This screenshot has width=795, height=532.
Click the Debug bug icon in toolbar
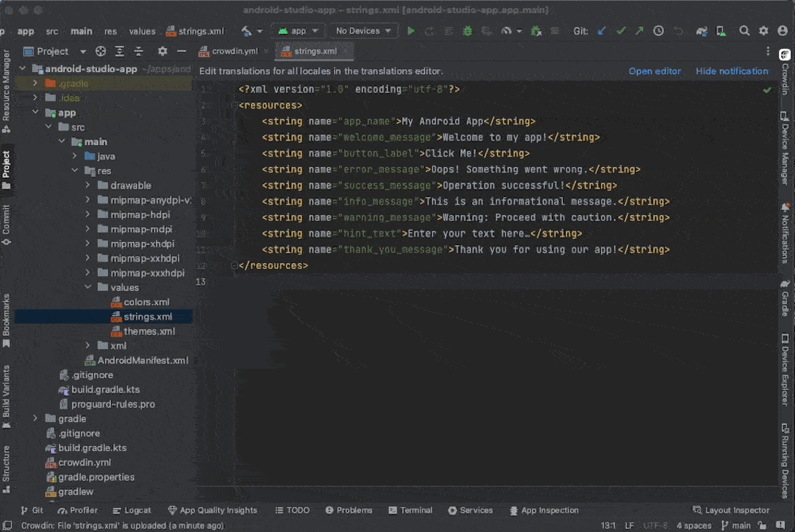click(x=468, y=31)
